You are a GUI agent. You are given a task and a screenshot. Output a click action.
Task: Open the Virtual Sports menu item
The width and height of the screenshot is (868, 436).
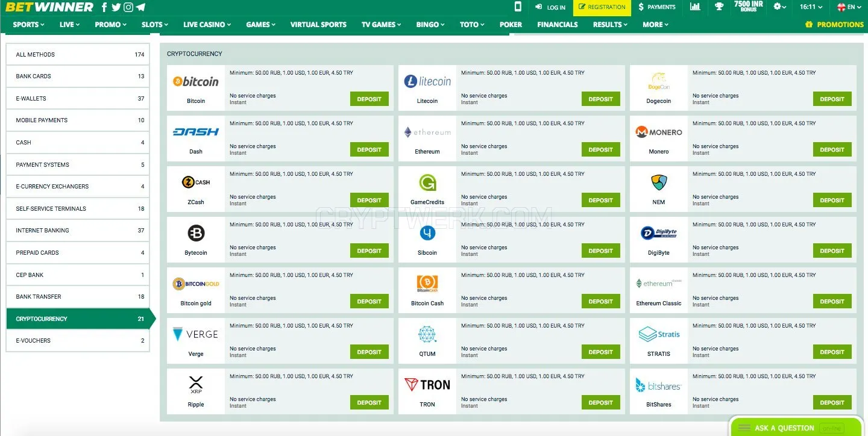point(318,25)
